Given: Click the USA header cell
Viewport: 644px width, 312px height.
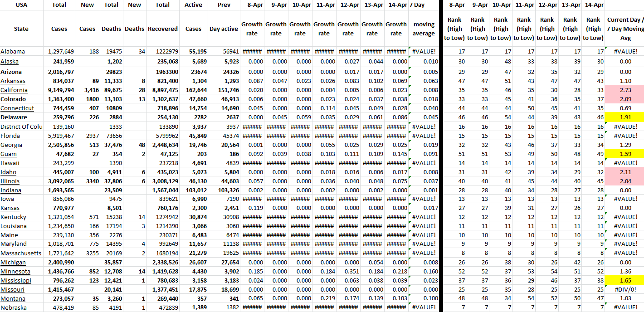Looking at the screenshot, I should pos(21,5).
